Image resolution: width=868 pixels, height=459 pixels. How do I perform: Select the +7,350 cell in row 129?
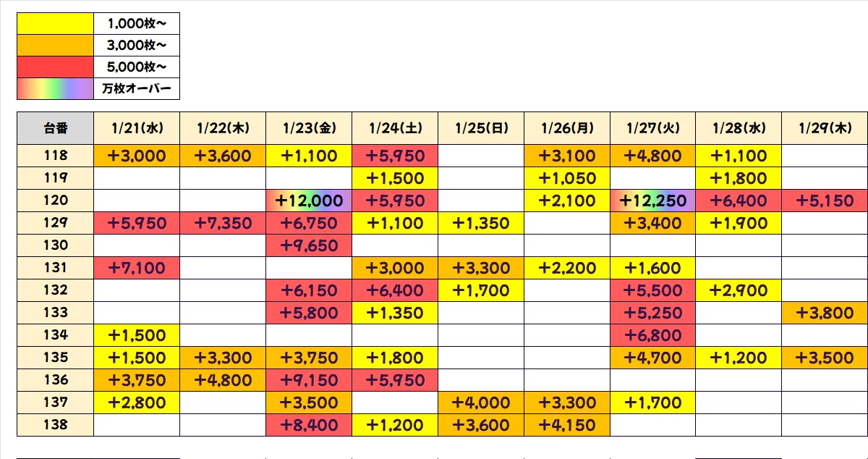pyautogui.click(x=224, y=223)
